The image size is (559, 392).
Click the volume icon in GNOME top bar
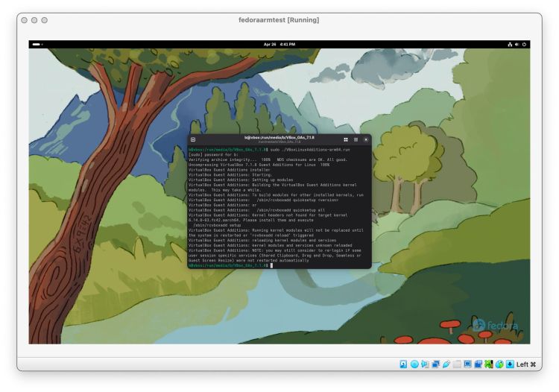[517, 44]
